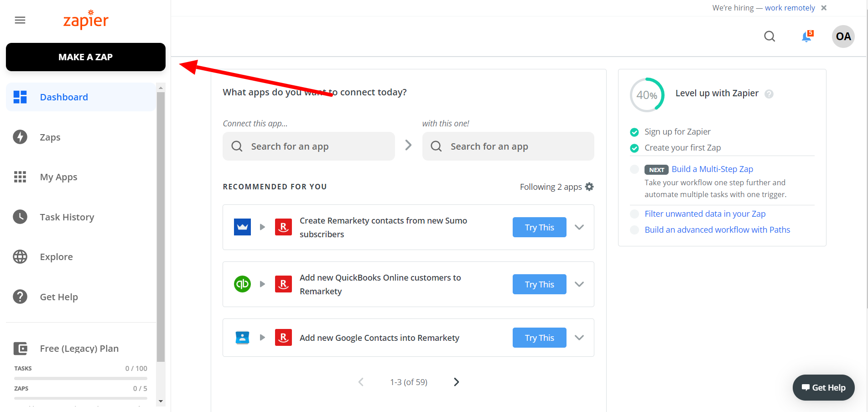Open the OA account avatar menu

pyautogui.click(x=843, y=37)
